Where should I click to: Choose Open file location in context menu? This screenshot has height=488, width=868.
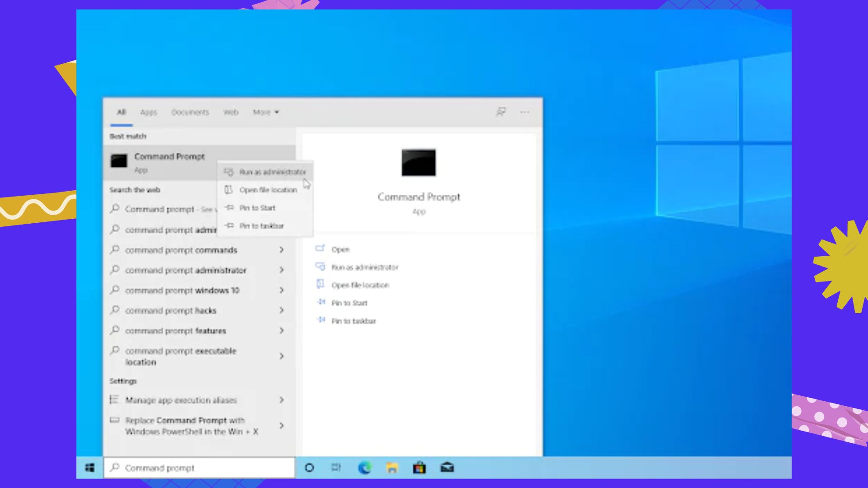click(x=265, y=190)
